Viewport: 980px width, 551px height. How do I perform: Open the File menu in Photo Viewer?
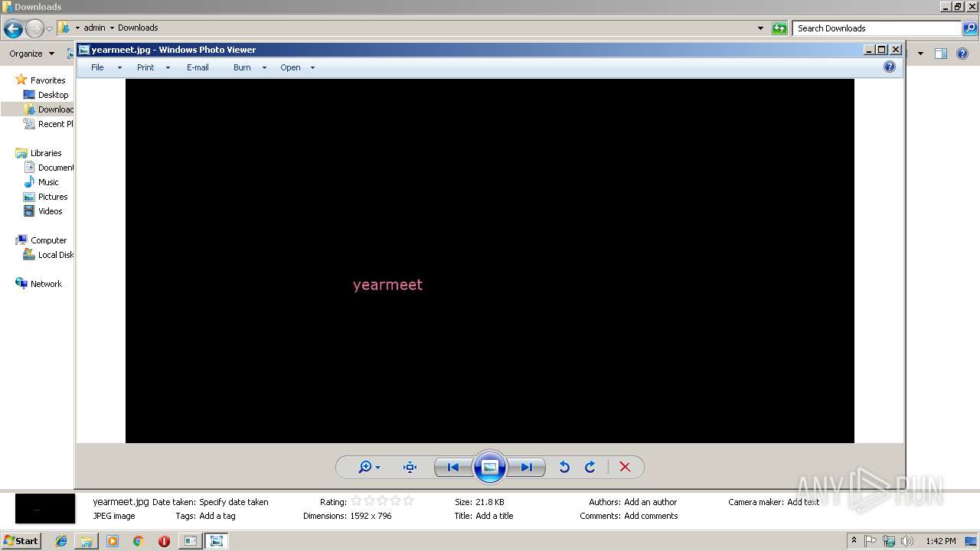pyautogui.click(x=97, y=67)
